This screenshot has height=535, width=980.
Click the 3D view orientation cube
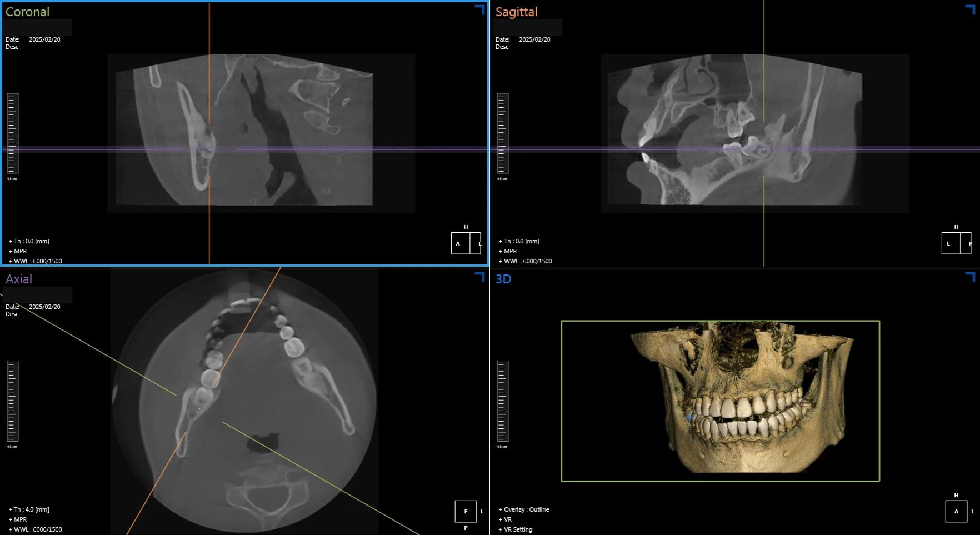click(x=956, y=511)
